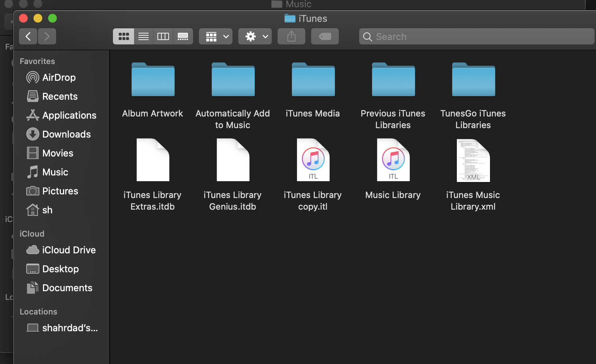Screen dimensions: 596x364
Task: Select the Previous iTunes Libraries folder icon
Action: click(393, 79)
